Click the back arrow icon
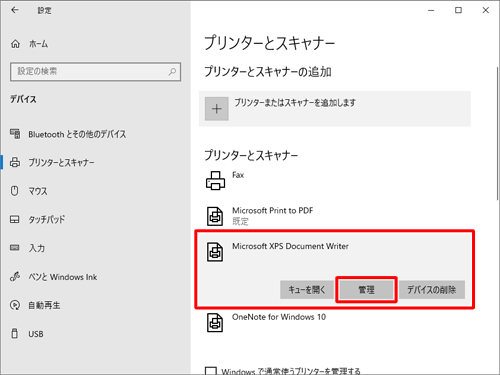Screen dimensions: 500x375 click(x=15, y=10)
